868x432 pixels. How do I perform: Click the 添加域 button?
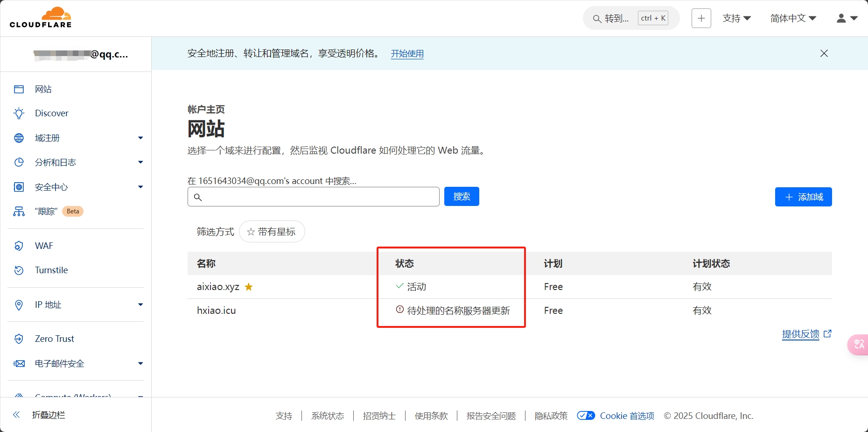(x=804, y=197)
